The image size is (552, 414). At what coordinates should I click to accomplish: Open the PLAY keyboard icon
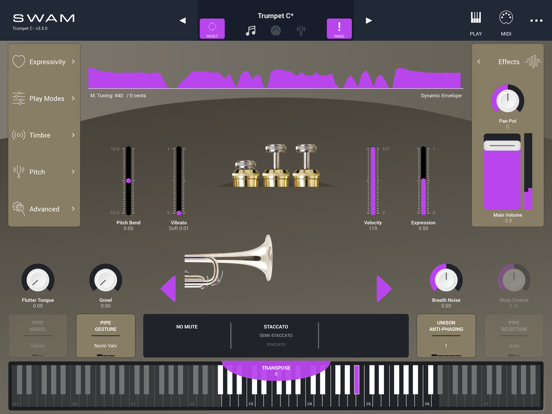[x=476, y=23]
